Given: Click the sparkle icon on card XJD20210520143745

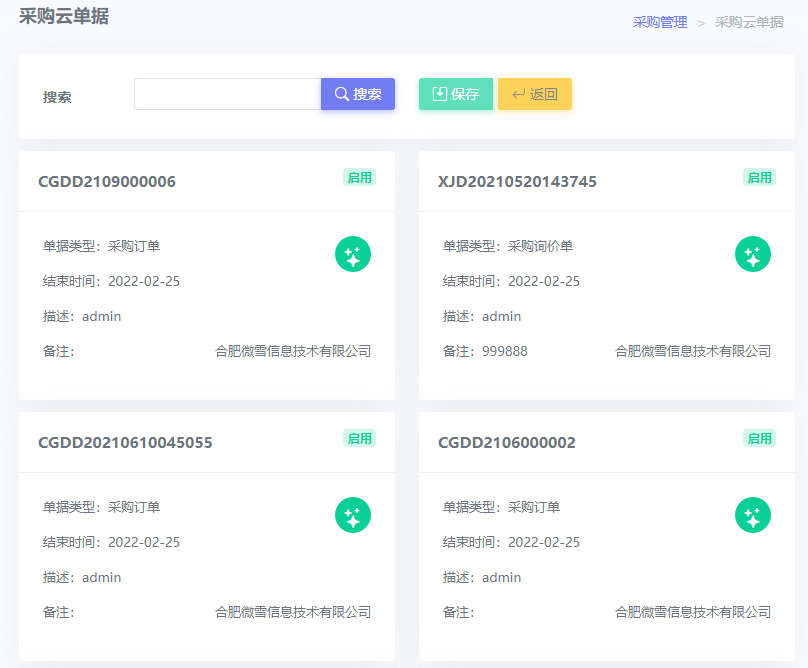Looking at the screenshot, I should [x=753, y=254].
